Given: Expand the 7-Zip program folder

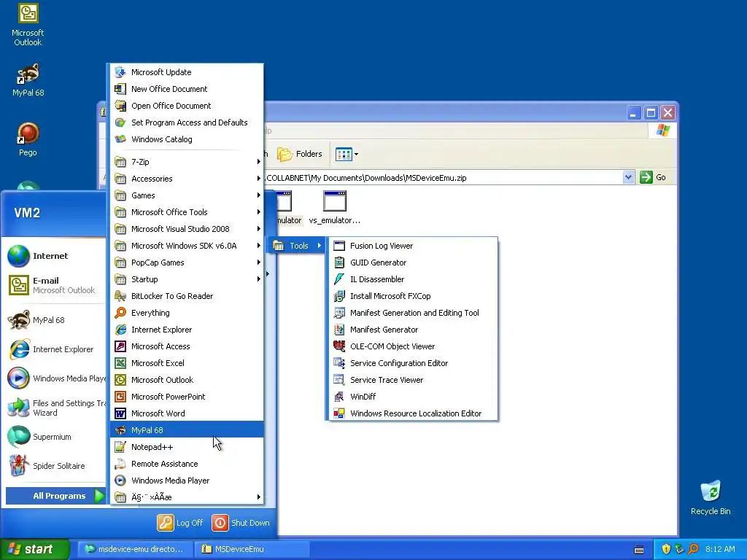Looking at the screenshot, I should (x=186, y=162).
